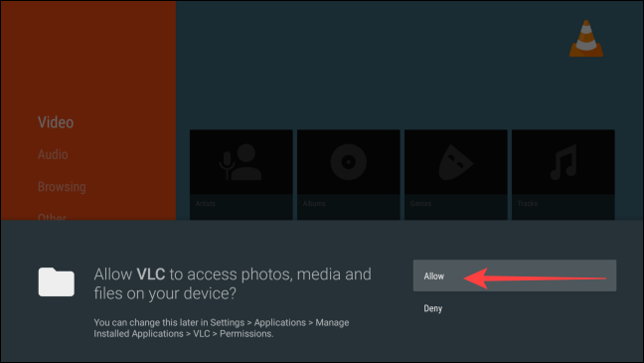This screenshot has height=363, width=644.
Task: Select the partially hidden Other menu item
Action: pos(52,216)
